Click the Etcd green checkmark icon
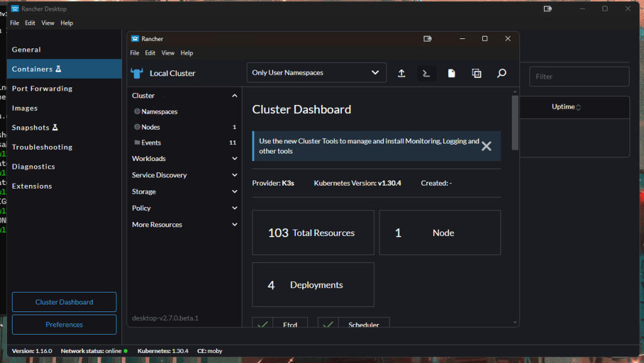This screenshot has height=363, width=644. tap(263, 324)
